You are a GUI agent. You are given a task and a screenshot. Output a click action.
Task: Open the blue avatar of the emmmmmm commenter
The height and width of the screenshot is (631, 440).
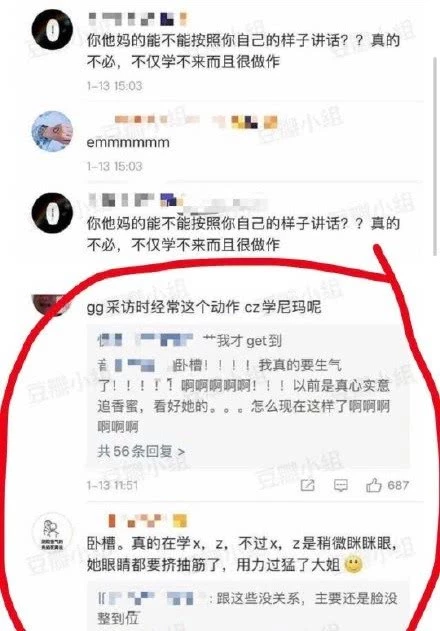click(52, 131)
